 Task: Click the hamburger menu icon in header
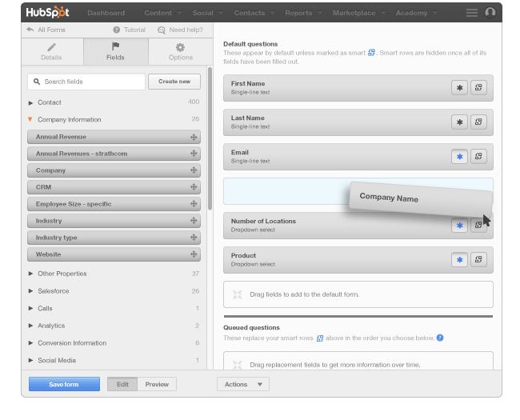(x=472, y=13)
